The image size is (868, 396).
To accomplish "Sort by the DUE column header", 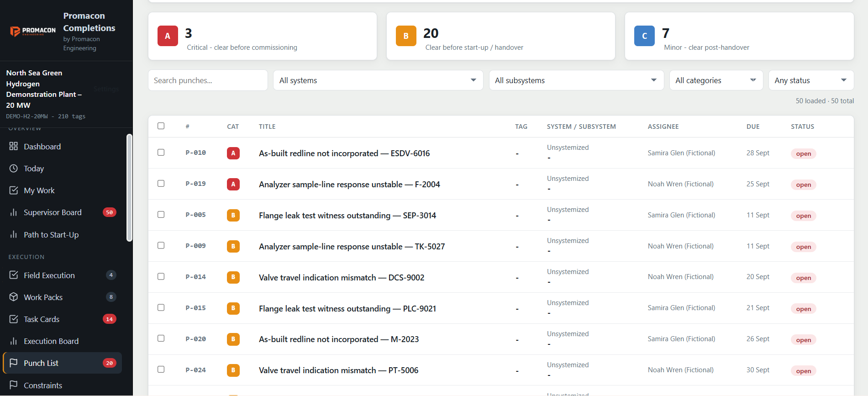I will point(753,127).
